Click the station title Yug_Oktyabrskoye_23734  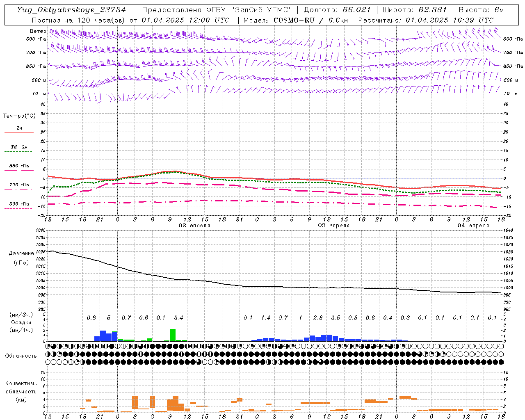(x=71, y=10)
